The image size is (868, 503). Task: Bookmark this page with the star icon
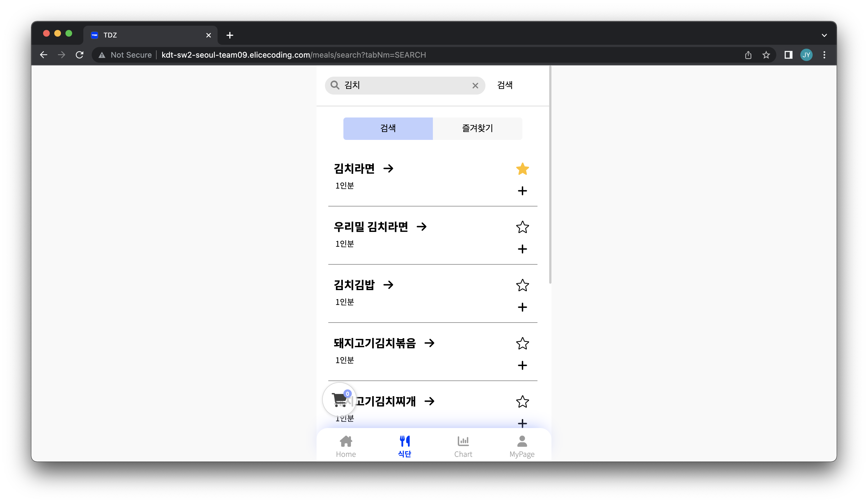tap(766, 55)
